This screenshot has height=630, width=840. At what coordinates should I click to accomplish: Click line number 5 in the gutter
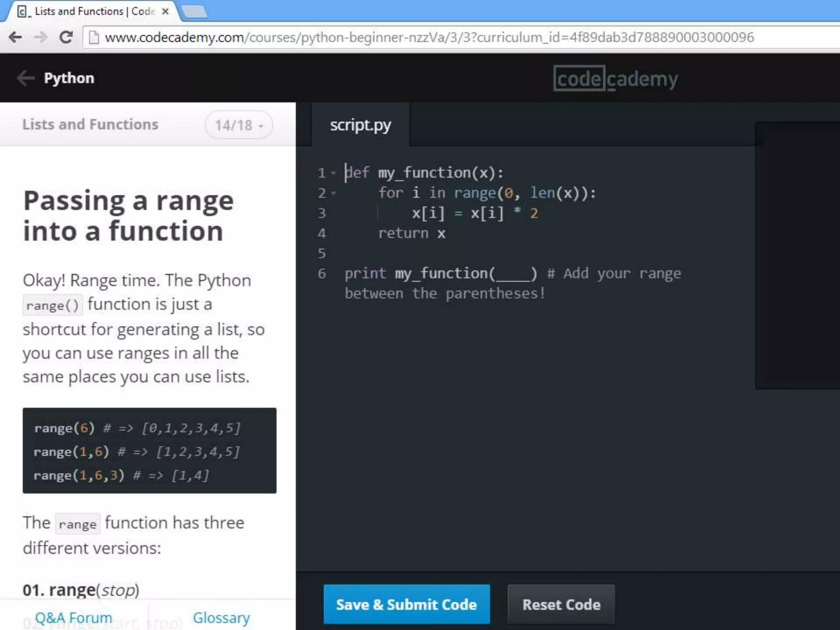(x=322, y=253)
